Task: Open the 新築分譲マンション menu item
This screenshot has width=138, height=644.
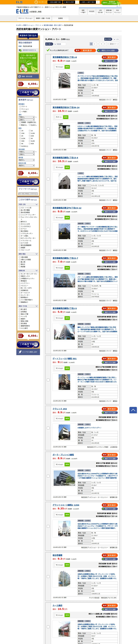Action: point(109,11)
